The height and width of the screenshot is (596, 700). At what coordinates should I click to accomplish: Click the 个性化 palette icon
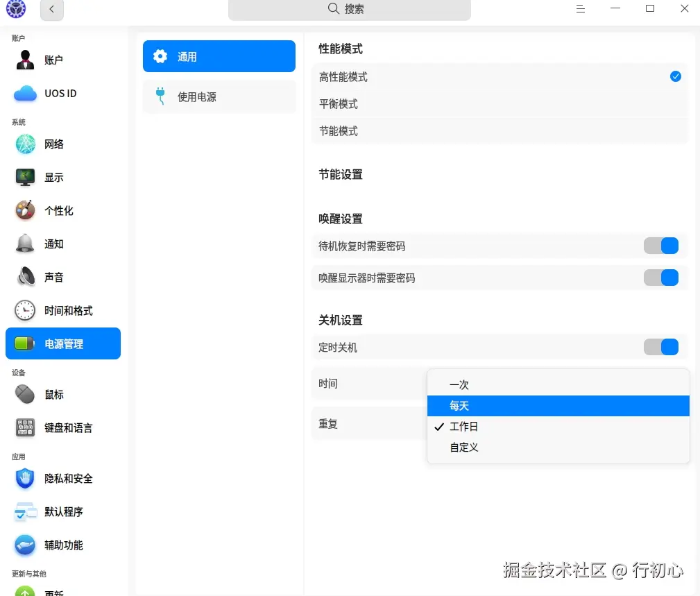(x=25, y=210)
